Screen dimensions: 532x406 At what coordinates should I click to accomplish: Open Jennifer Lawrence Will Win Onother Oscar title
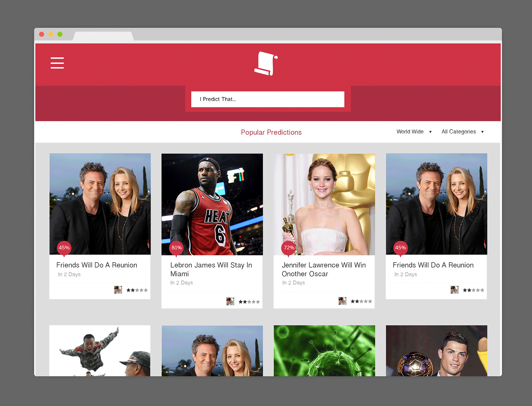click(x=323, y=269)
